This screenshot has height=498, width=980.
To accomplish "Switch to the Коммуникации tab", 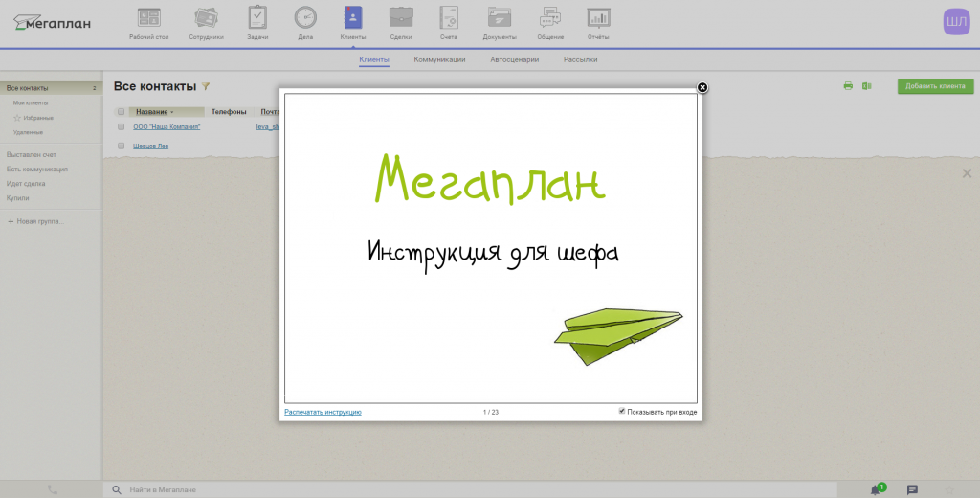I will pos(439,60).
